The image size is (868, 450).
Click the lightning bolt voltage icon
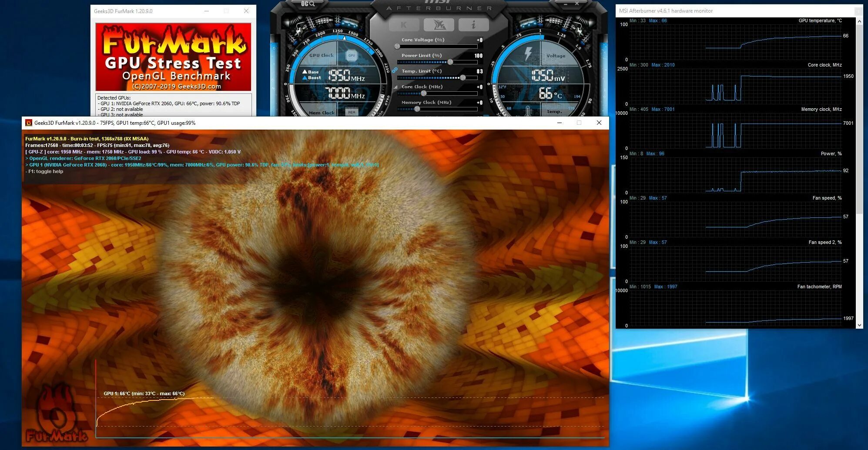528,53
